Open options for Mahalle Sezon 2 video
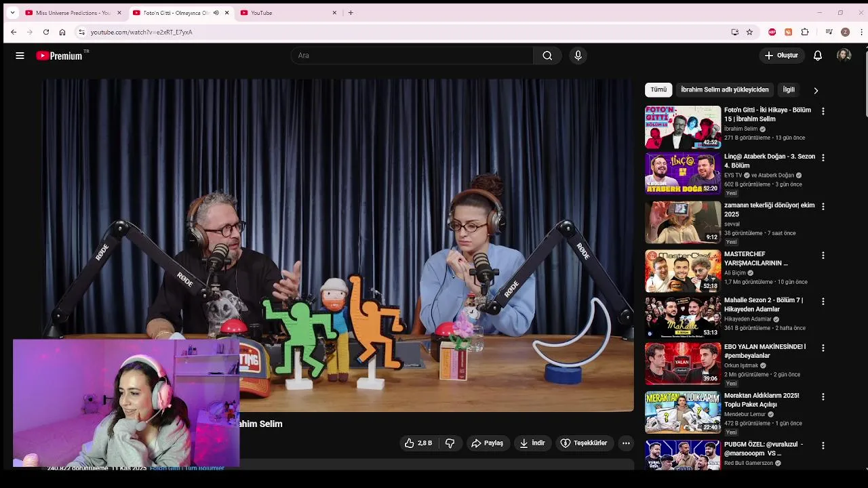The height and width of the screenshot is (488, 868). [x=823, y=301]
